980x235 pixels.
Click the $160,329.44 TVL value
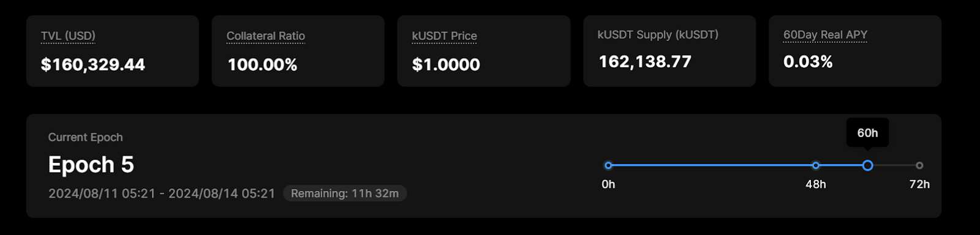point(93,64)
